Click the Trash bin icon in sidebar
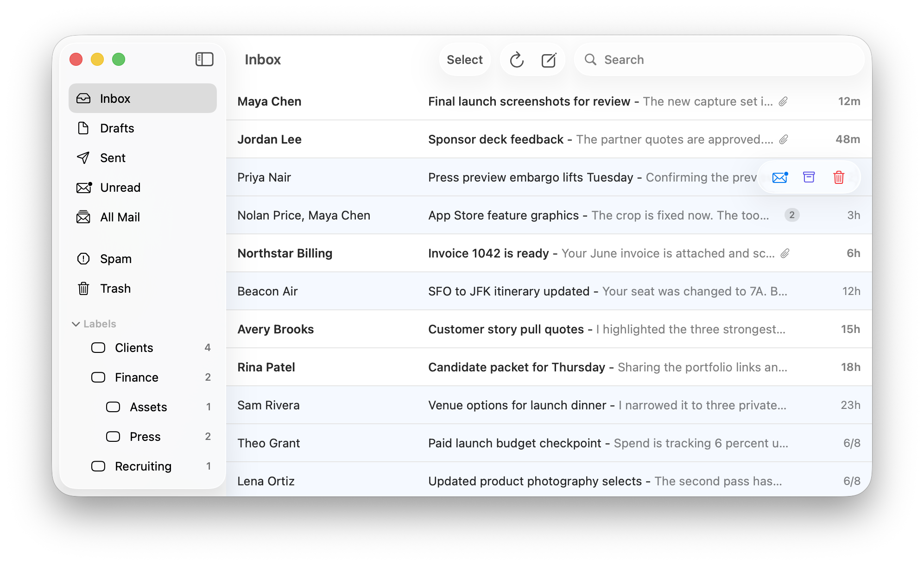 pos(83,289)
